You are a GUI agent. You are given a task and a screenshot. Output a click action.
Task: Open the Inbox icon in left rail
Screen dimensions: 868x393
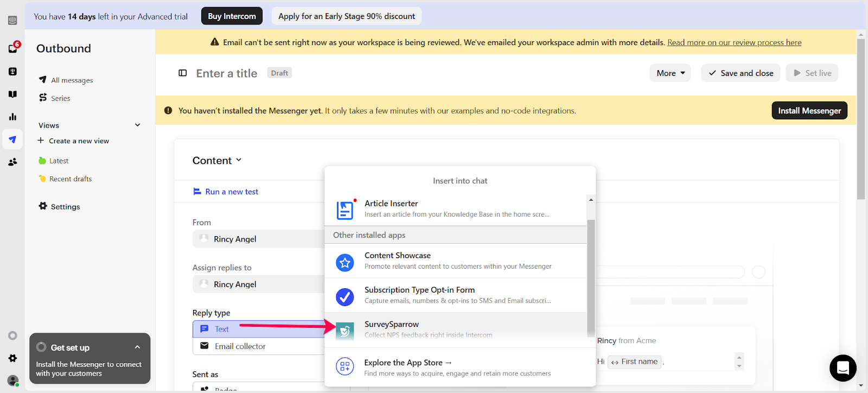tap(12, 48)
